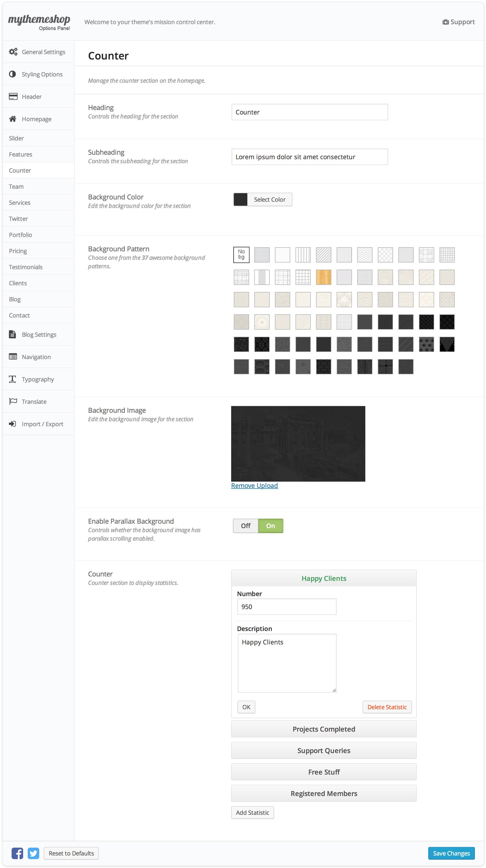
Task: Click the Translate flag icon
Action: tap(13, 401)
